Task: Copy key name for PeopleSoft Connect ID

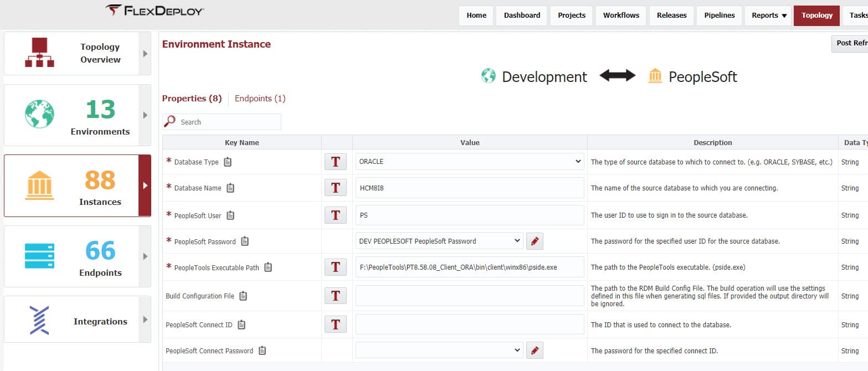Action: (x=242, y=324)
